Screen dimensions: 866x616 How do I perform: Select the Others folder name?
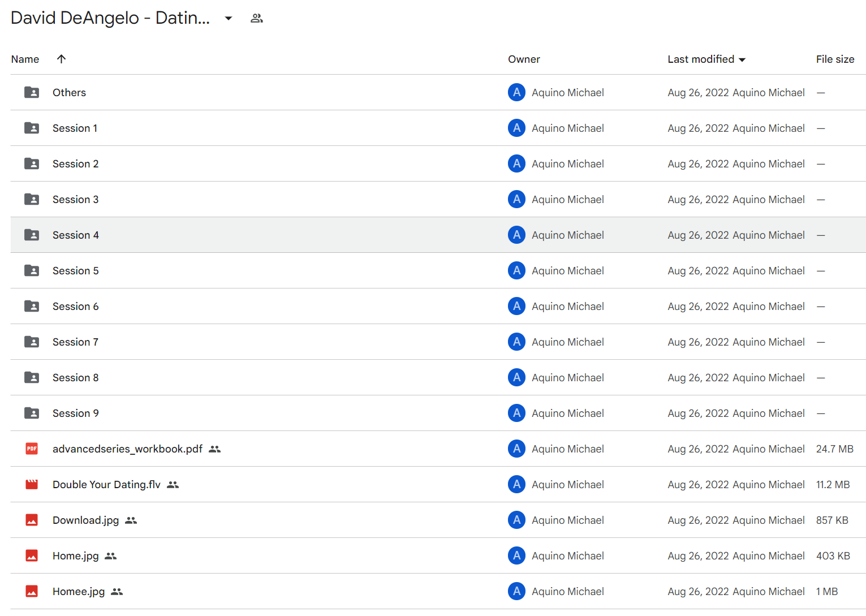[x=69, y=92]
